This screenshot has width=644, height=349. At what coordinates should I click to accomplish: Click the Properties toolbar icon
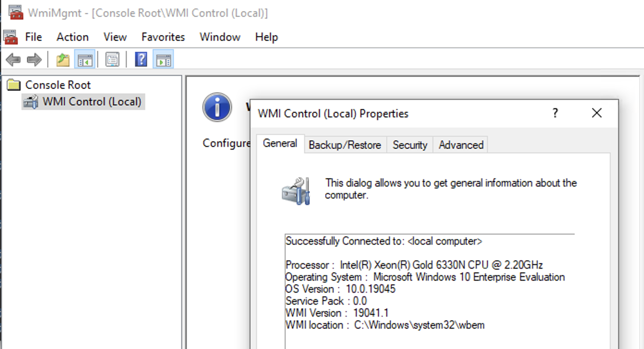pos(112,60)
